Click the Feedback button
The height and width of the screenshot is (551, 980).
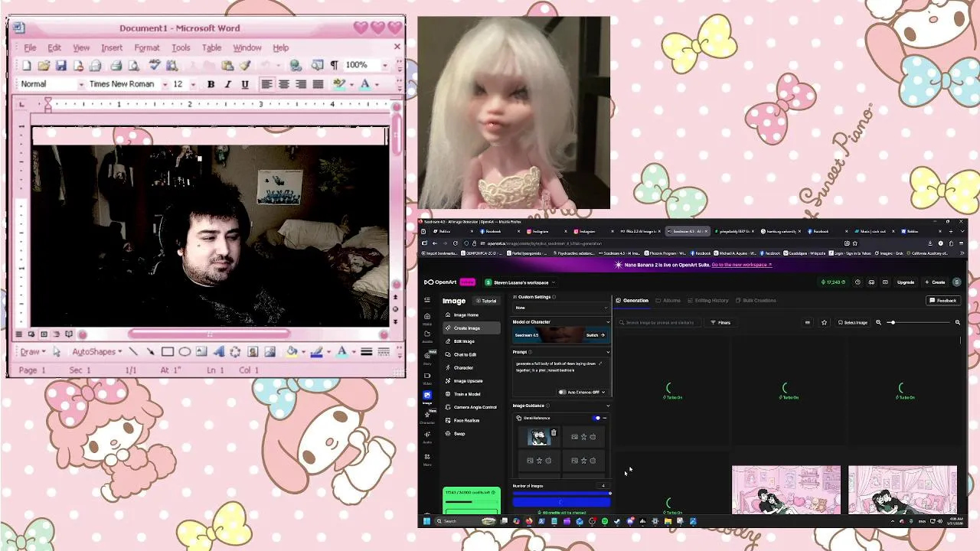943,301
